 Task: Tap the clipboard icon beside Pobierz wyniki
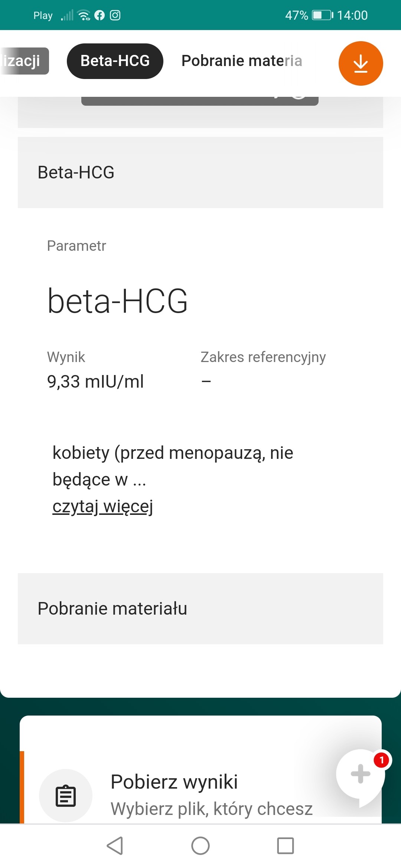[66, 796]
